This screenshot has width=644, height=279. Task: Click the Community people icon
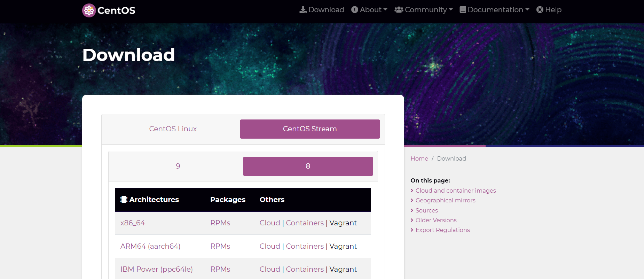coord(399,10)
